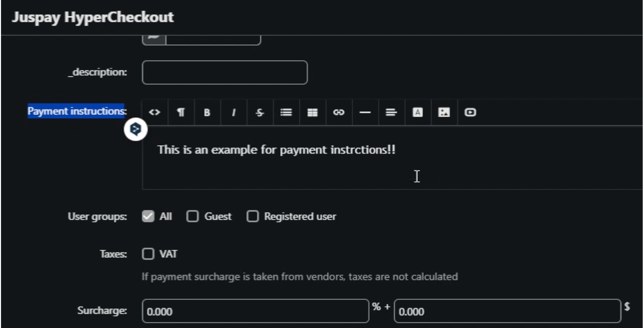Viewport: 644px width, 328px height.
Task: Insert a horizontal line
Action: click(x=365, y=112)
